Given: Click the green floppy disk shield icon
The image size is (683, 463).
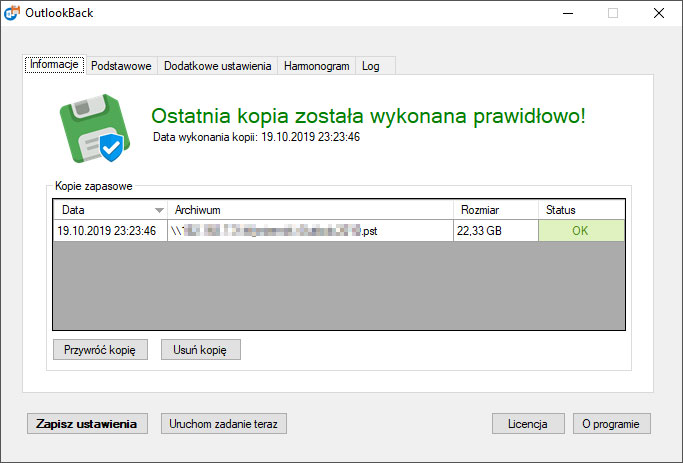Looking at the screenshot, I should tap(95, 128).
